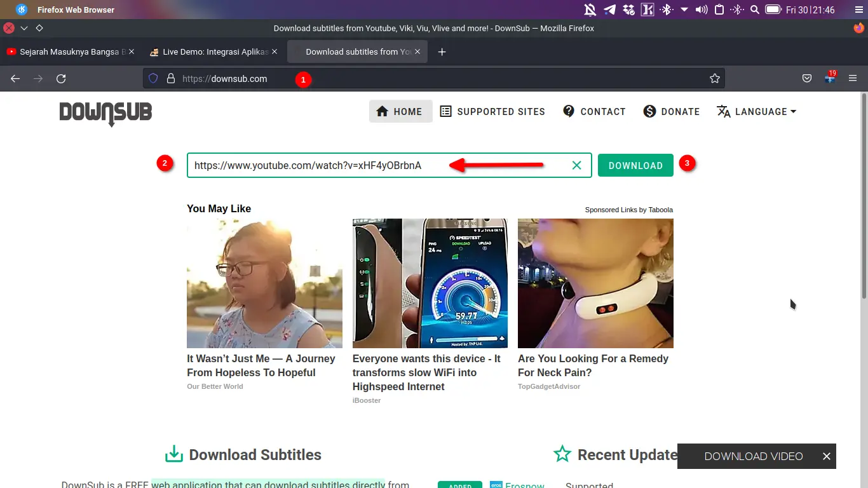
Task: Click the Recent Updates star icon
Action: (562, 454)
